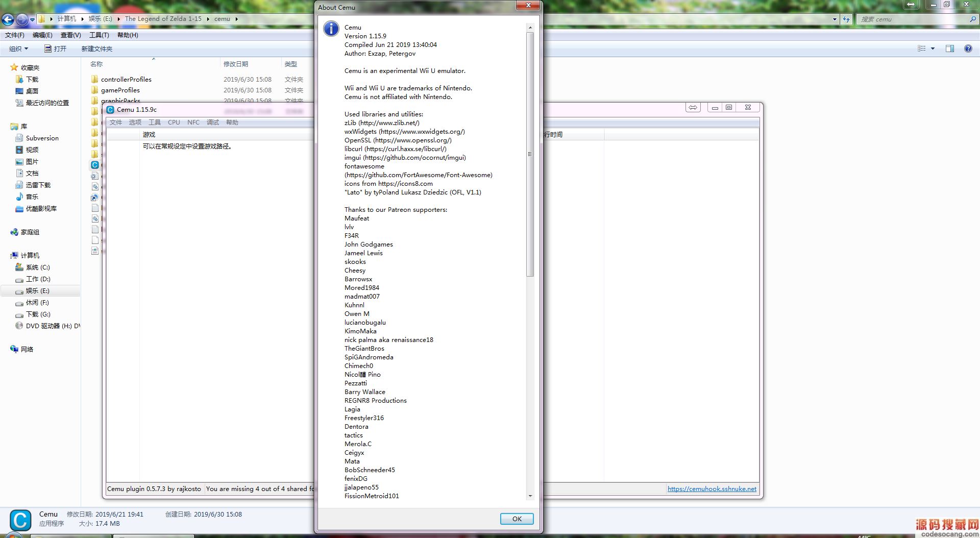Click OK in the About Cemu dialog
The height and width of the screenshot is (538, 980).
517,519
